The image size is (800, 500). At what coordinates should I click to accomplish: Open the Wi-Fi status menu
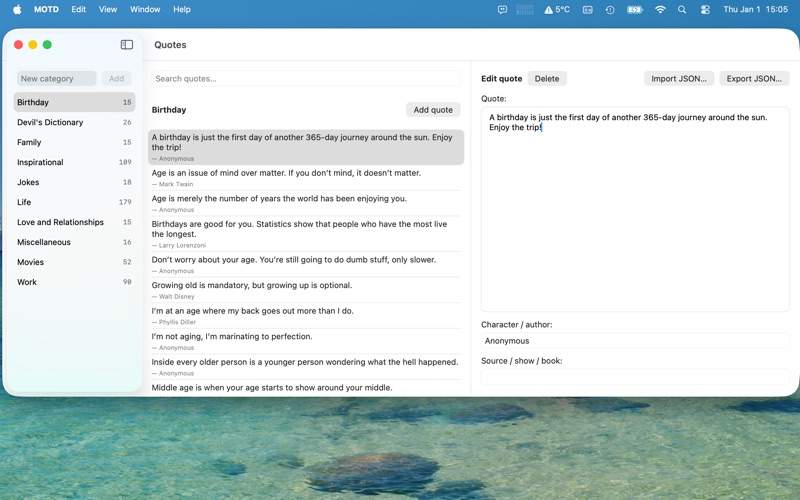coord(660,9)
